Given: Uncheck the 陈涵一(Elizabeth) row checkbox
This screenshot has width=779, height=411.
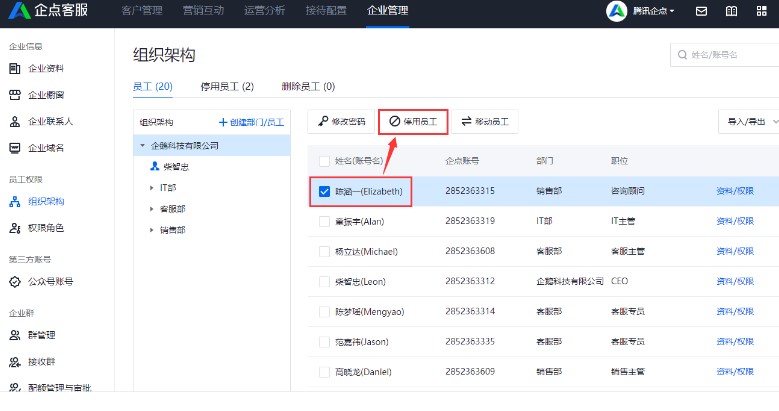Looking at the screenshot, I should [324, 191].
